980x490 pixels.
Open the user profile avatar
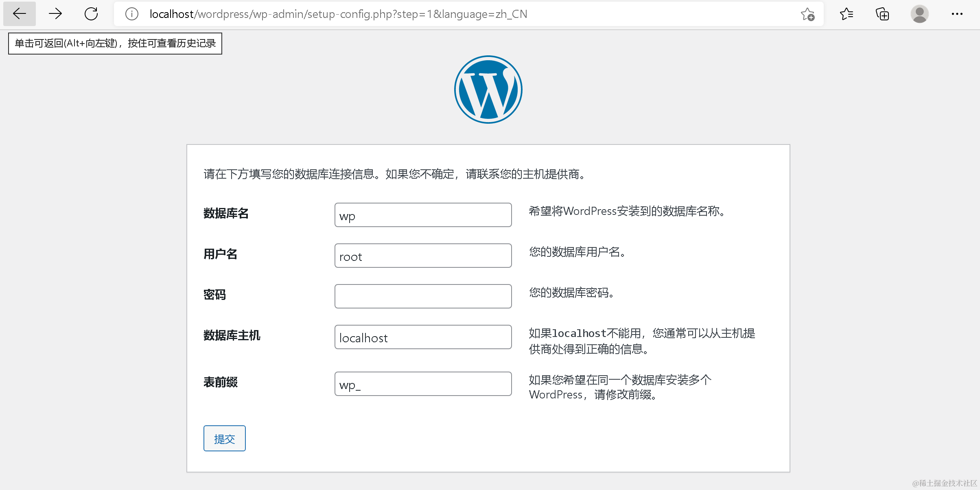pyautogui.click(x=919, y=14)
